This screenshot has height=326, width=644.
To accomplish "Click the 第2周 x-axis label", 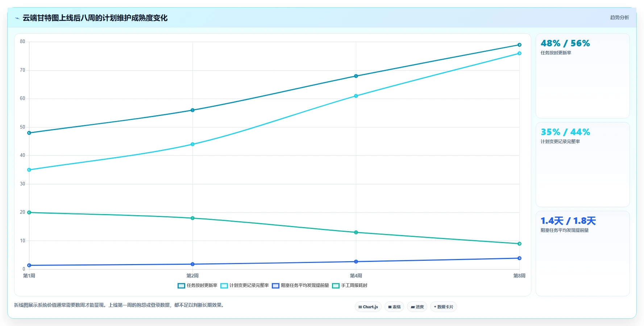I will (x=192, y=276).
